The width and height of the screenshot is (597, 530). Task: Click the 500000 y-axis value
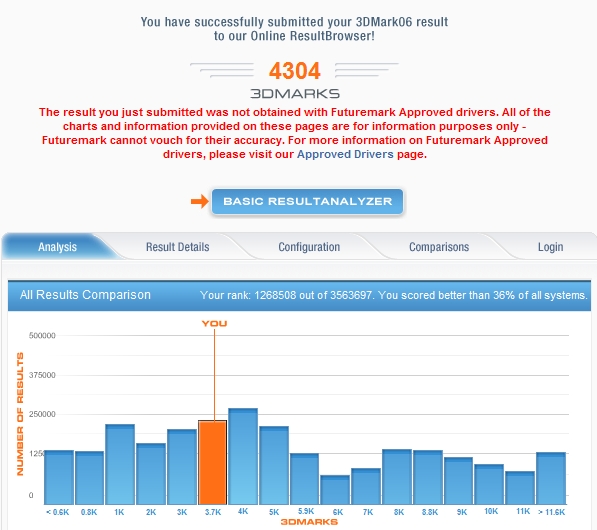[x=42, y=335]
